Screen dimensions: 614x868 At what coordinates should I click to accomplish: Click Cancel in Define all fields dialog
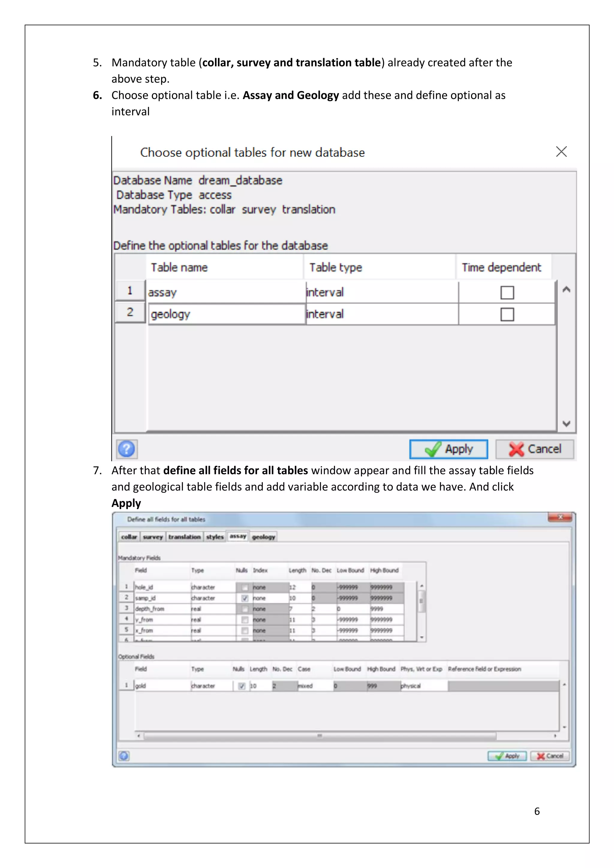coord(550,756)
